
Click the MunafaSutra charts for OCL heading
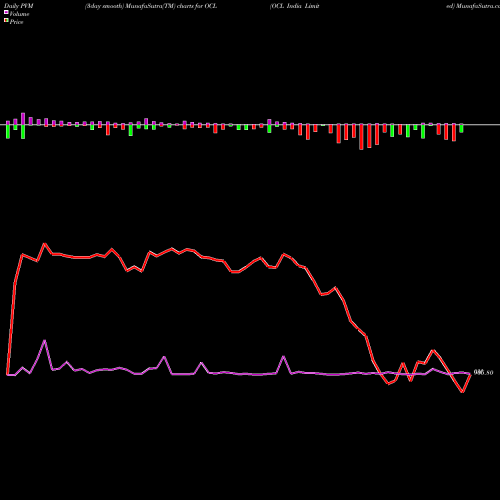click(x=151, y=6)
